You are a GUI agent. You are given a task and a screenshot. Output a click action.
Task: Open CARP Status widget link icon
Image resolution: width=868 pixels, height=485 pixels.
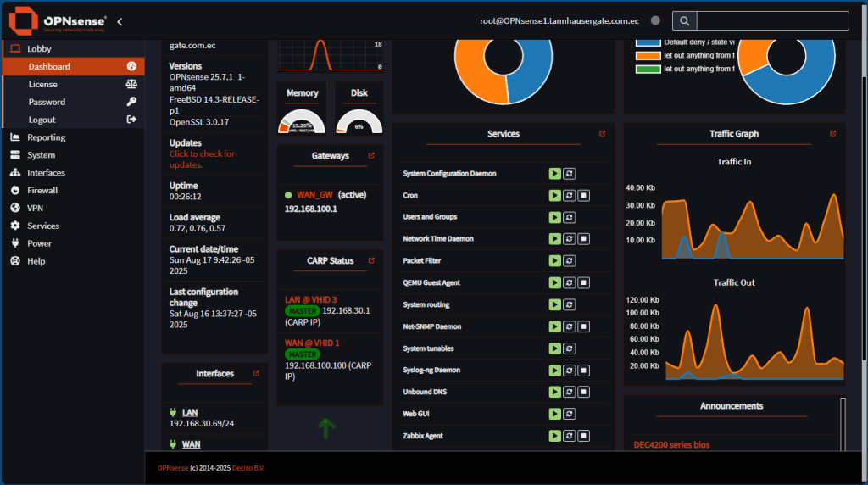[371, 260]
